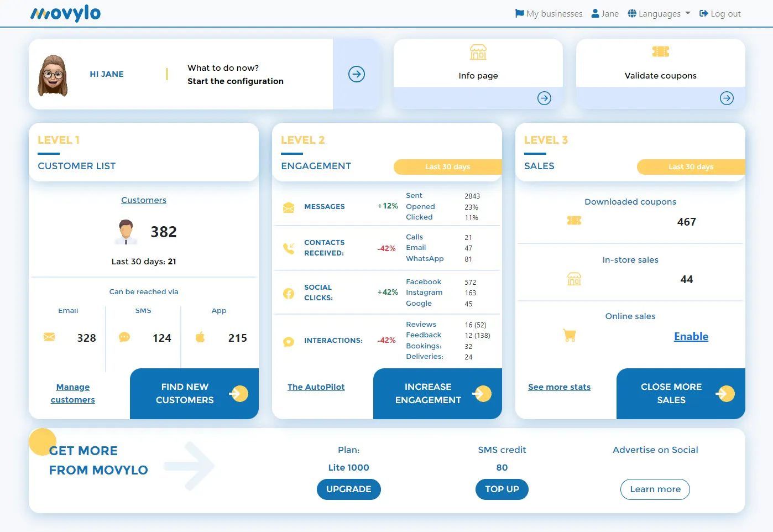The image size is (773, 532).
Task: Click the SMS speech bubble icon beside 124
Action: [124, 337]
